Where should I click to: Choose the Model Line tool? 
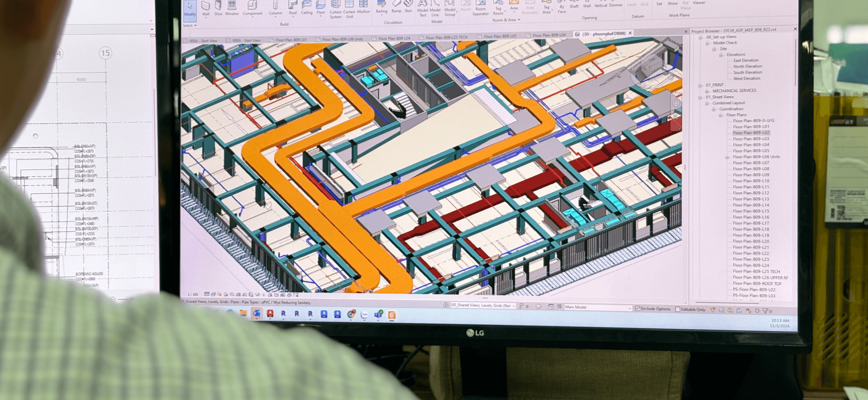tap(435, 9)
